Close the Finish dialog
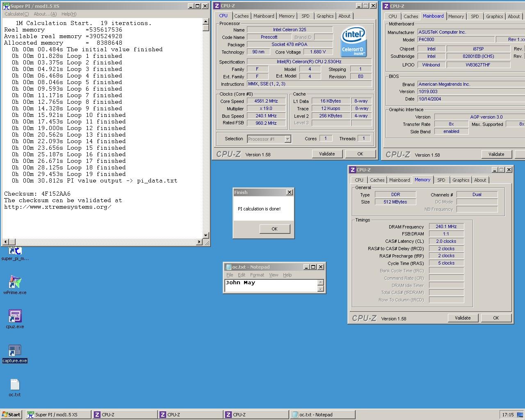Screen dimensions: 525x420 pos(289,192)
